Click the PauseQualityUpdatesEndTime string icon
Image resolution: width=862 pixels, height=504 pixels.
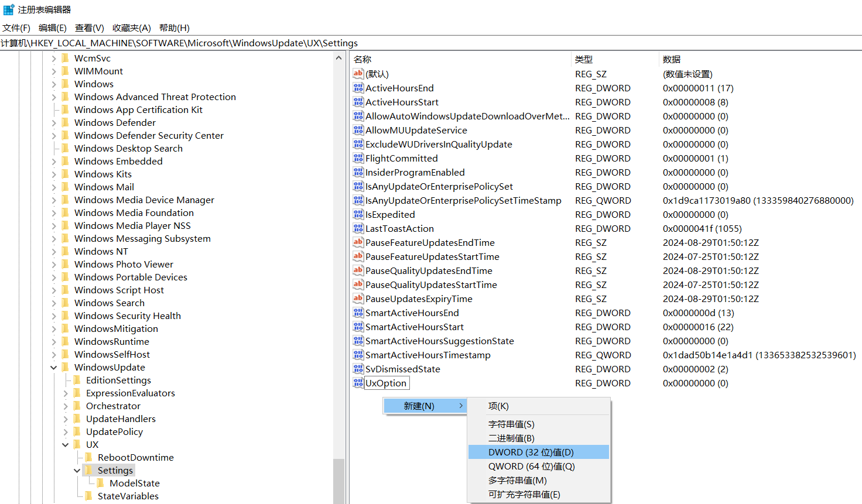pos(358,270)
